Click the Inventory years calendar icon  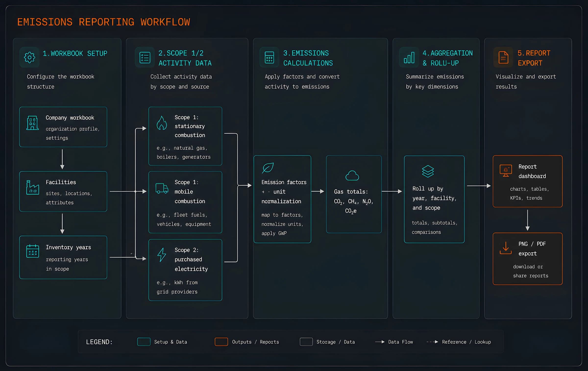(33, 251)
